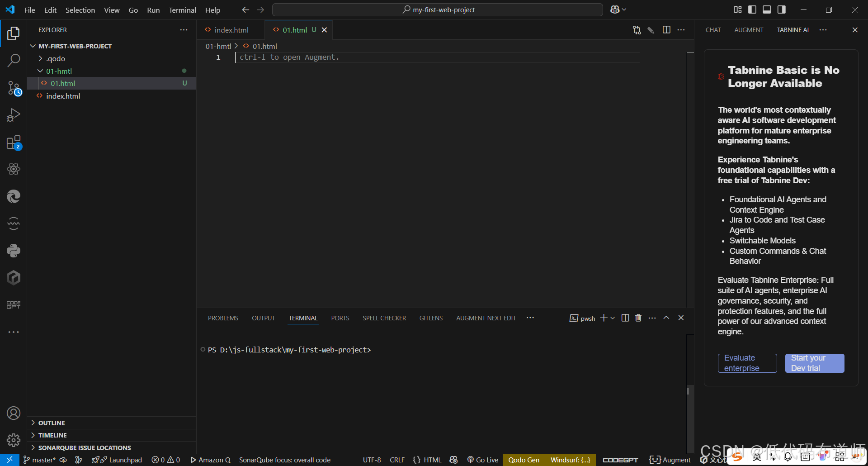The image size is (868, 466).
Task: Open the Copilot icon in title bar
Action: (615, 10)
